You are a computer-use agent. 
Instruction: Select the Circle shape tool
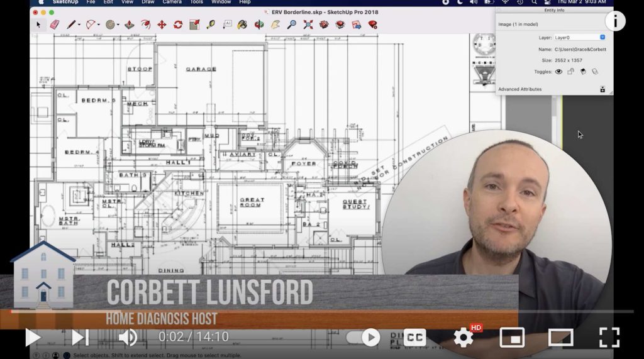[x=110, y=25]
